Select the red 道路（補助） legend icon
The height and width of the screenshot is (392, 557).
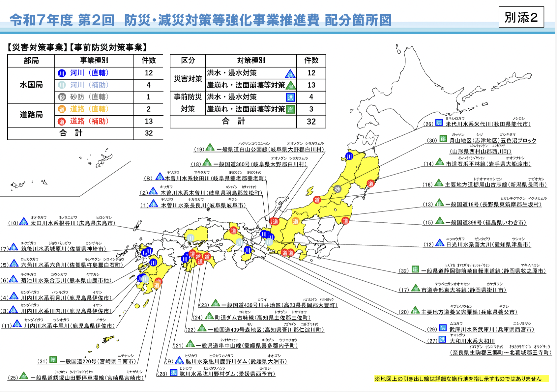(x=62, y=121)
